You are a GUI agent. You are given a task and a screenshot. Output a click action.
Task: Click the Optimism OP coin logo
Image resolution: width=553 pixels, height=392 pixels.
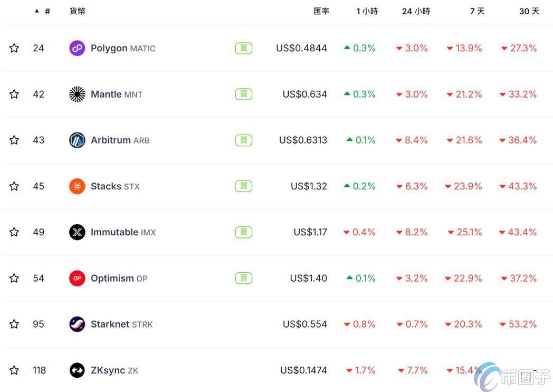tap(77, 278)
